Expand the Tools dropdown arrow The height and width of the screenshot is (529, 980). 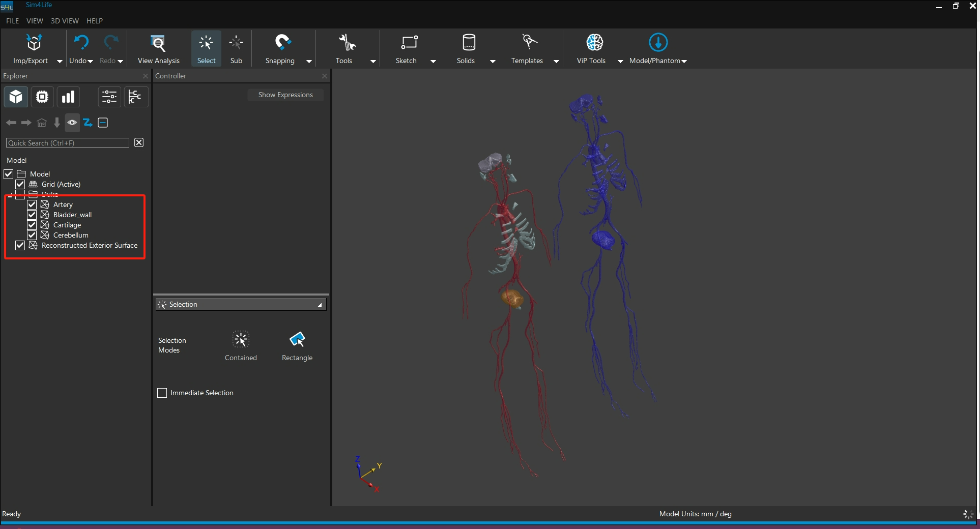pyautogui.click(x=373, y=62)
